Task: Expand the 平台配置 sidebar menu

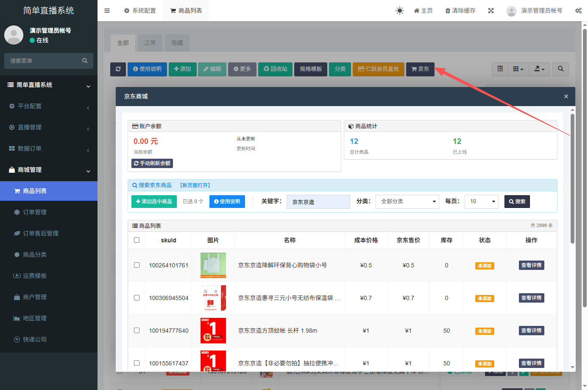Action: 49,106
